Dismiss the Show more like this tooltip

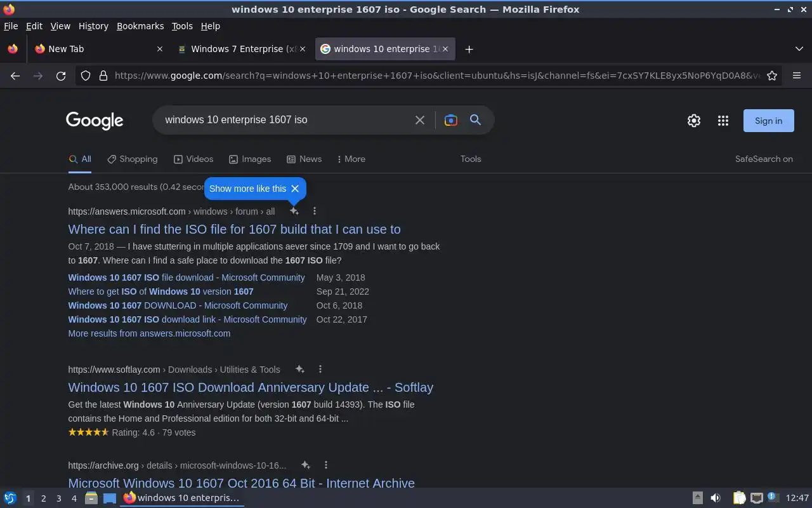(295, 189)
